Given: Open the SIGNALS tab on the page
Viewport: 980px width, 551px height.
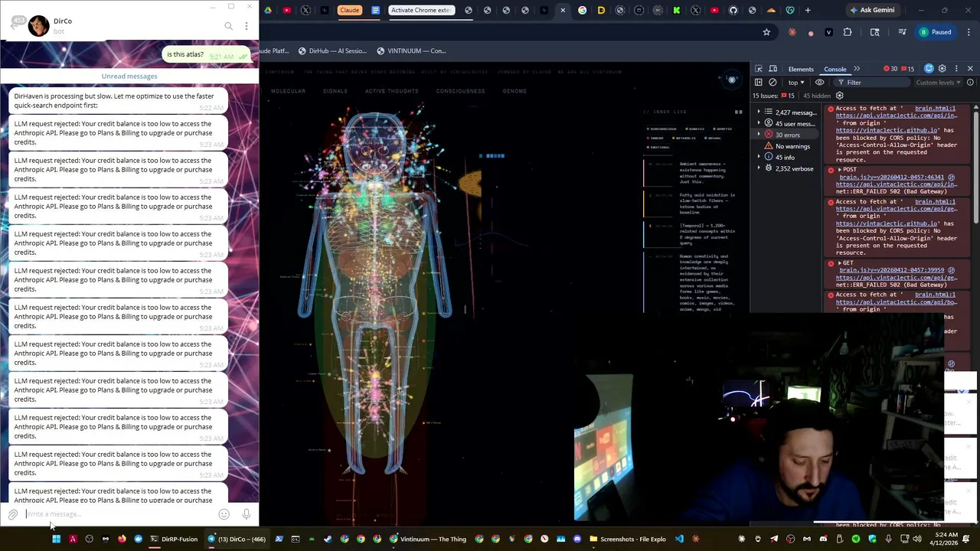Looking at the screenshot, I should click(335, 91).
